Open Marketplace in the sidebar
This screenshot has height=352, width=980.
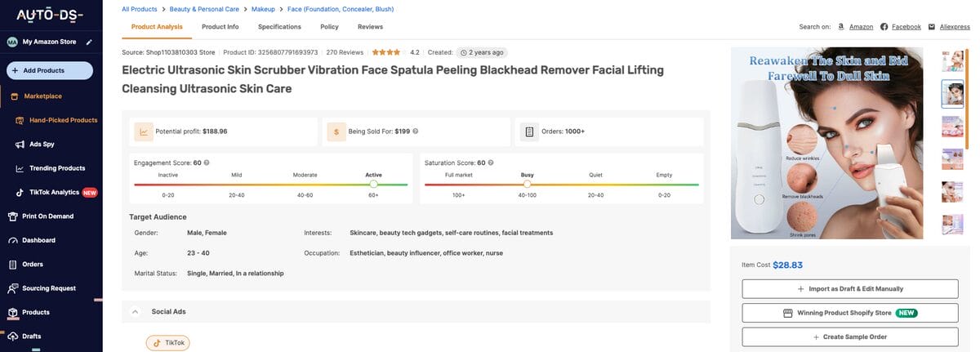coord(42,96)
